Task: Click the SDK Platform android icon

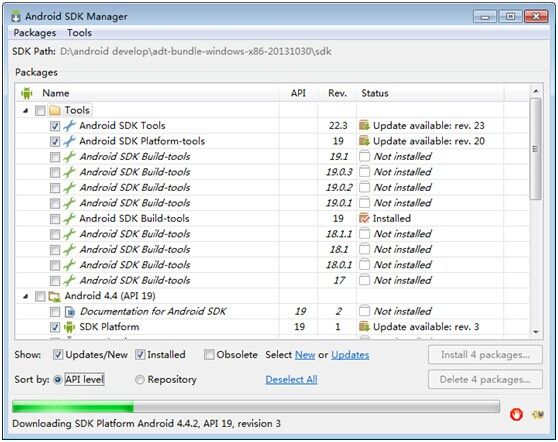Action: pyautogui.click(x=70, y=327)
